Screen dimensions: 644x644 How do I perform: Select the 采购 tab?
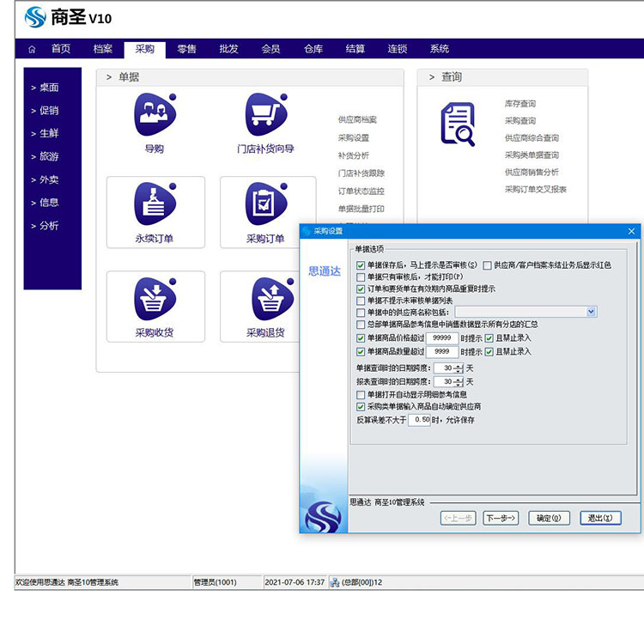click(x=144, y=49)
